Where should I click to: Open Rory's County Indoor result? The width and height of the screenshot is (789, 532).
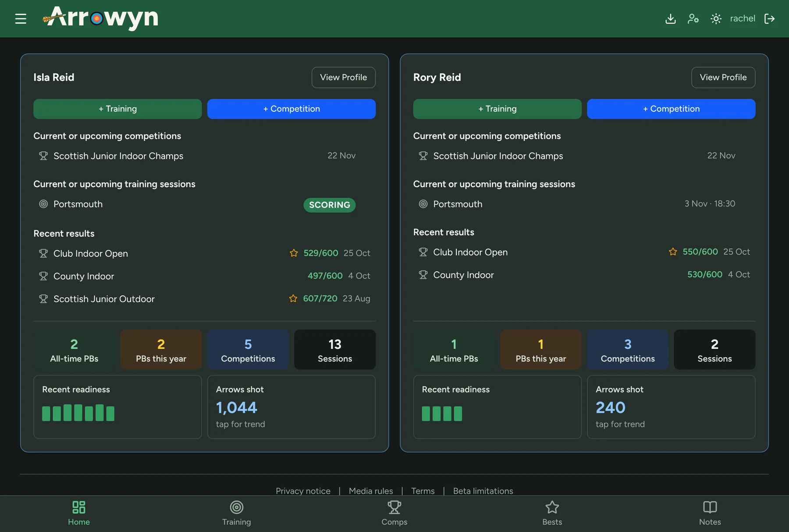tap(584, 275)
